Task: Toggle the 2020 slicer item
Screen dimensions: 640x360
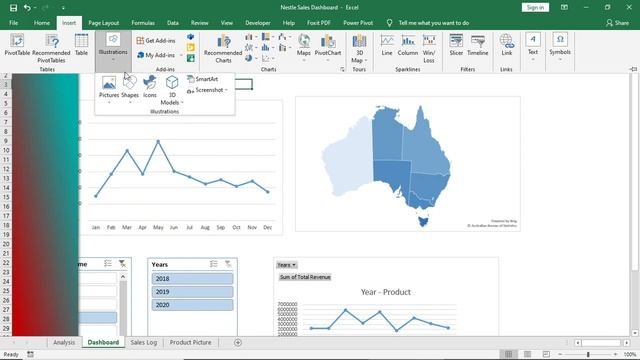Action: pos(193,305)
